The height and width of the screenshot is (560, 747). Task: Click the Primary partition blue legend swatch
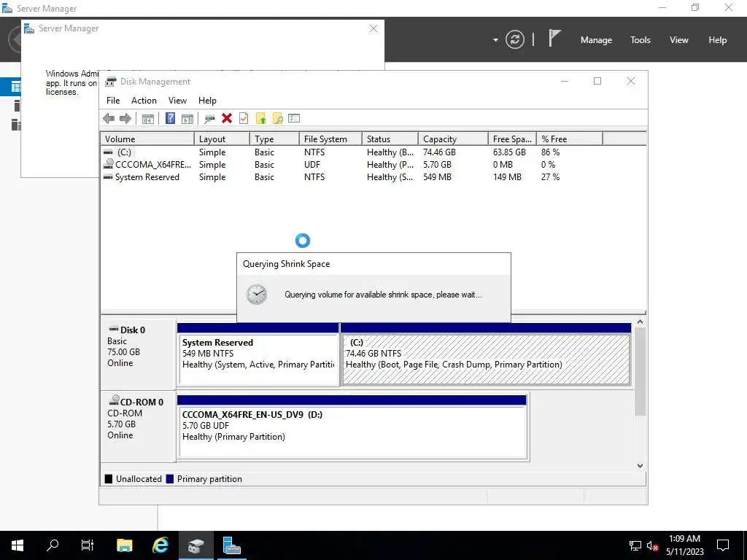(x=169, y=478)
